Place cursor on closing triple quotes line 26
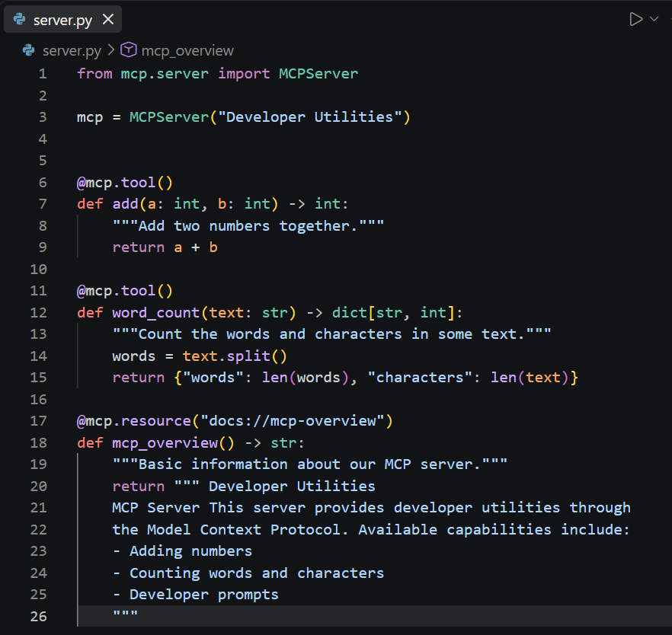 [125, 614]
